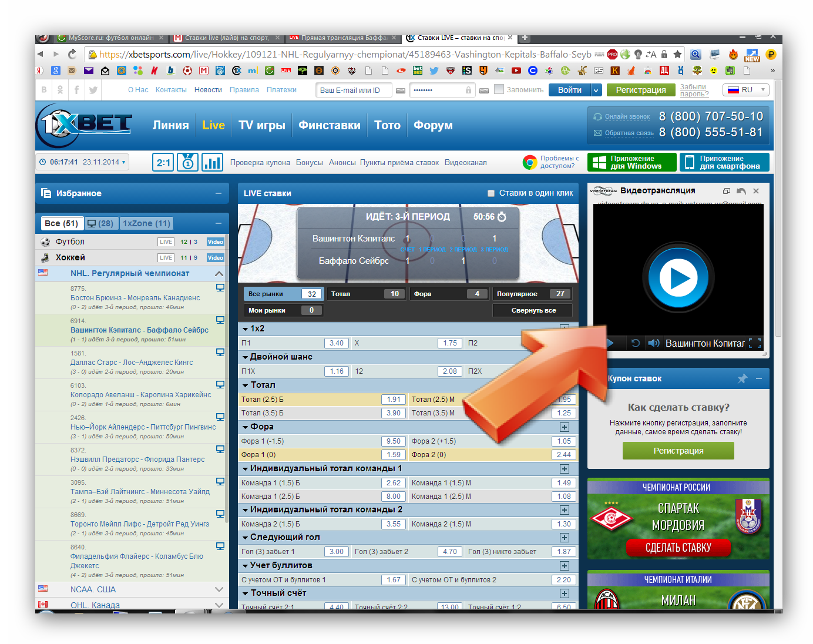Collapse the Двойной шанс market section
The image size is (813, 644).
(246, 357)
